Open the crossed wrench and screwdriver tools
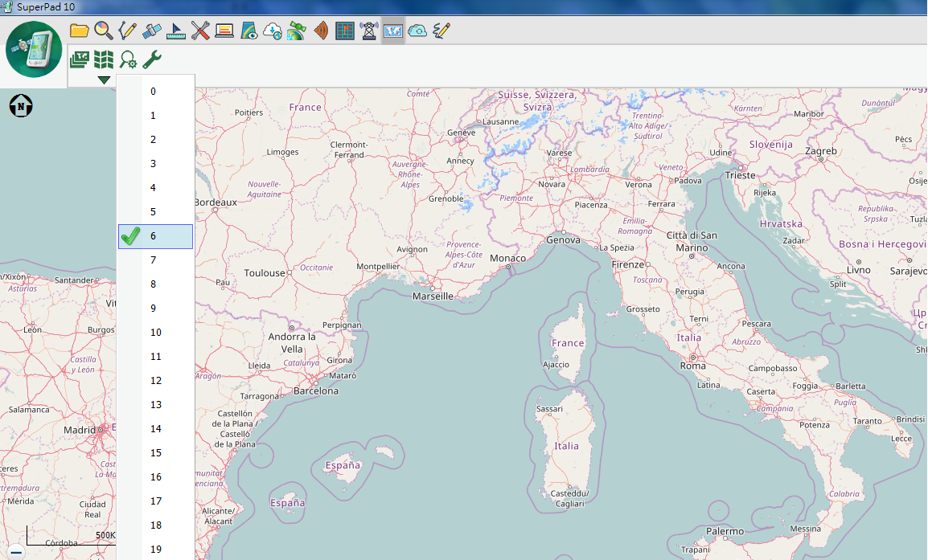Screen dimensions: 928x560 (x=200, y=31)
